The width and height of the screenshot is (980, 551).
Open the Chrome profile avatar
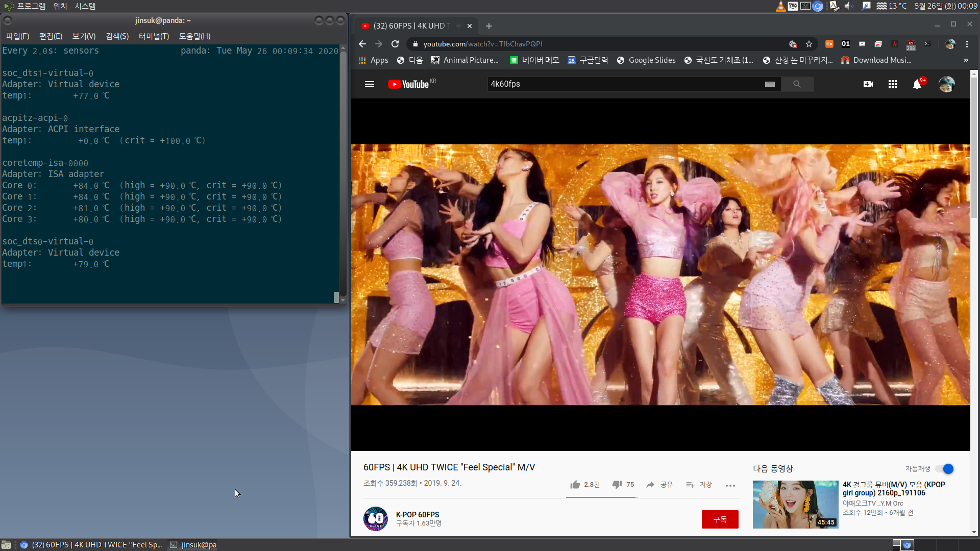tap(950, 44)
